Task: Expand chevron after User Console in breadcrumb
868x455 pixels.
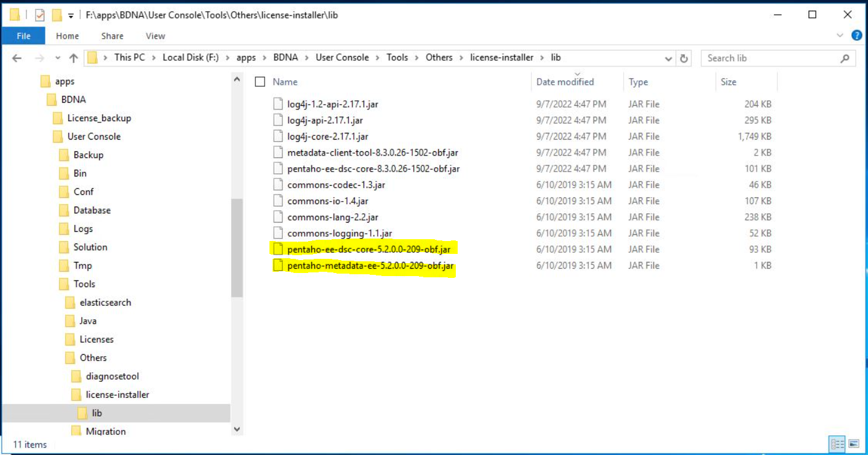Action: click(x=378, y=58)
